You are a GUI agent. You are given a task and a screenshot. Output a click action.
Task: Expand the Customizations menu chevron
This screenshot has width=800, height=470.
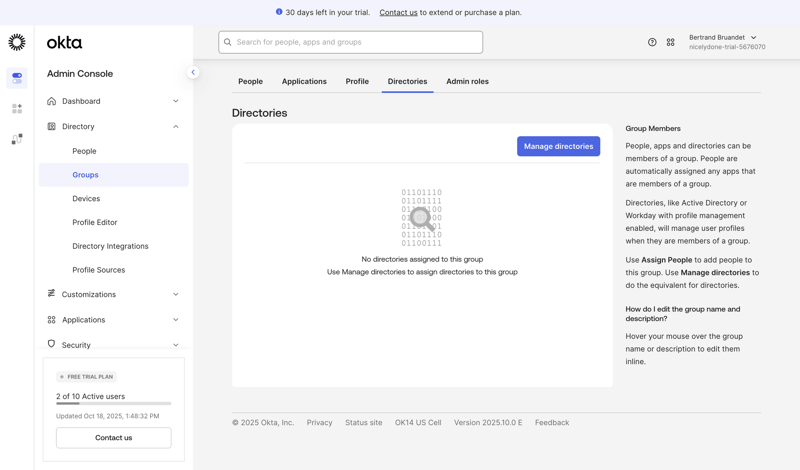tap(176, 294)
